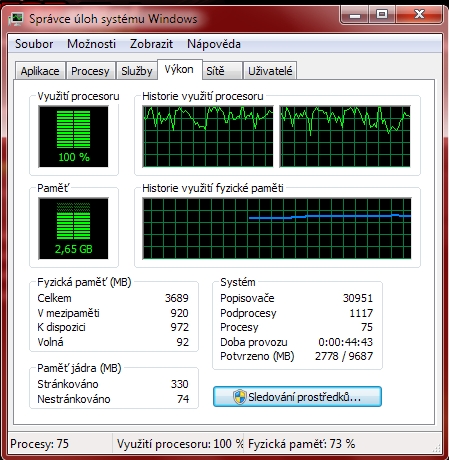Click the first CPU history graph
This screenshot has height=460, width=449.
click(208, 136)
